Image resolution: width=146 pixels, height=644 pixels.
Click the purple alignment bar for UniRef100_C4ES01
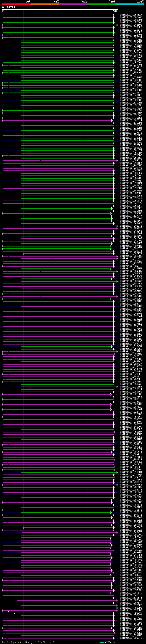pyautogui.click(x=60, y=25)
